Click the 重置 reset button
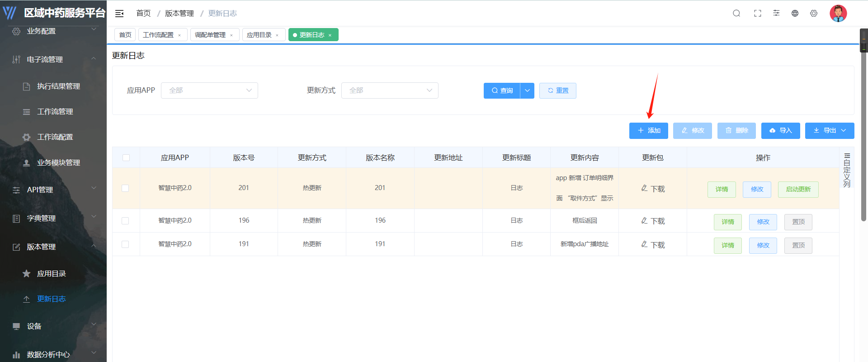 click(x=558, y=90)
